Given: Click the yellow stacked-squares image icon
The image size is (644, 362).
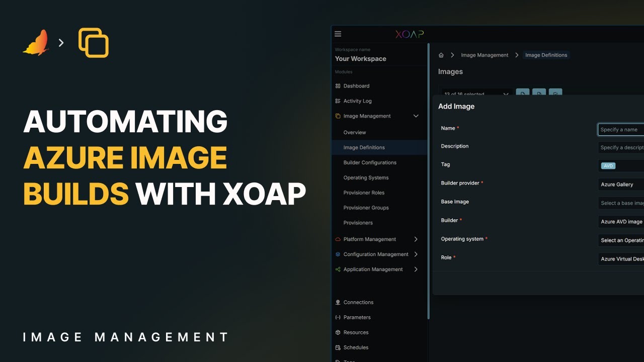Looking at the screenshot, I should 94,43.
